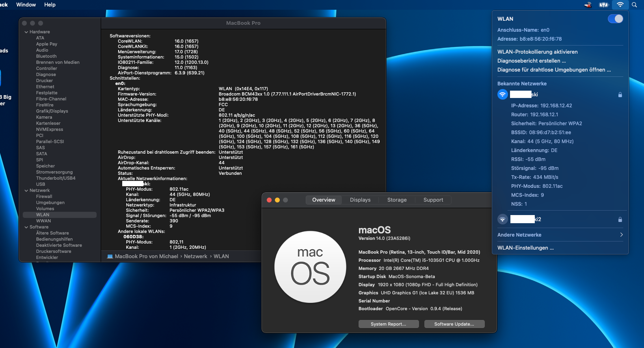Click the Software Update... button
Image resolution: width=644 pixels, height=348 pixels.
pyautogui.click(x=454, y=324)
